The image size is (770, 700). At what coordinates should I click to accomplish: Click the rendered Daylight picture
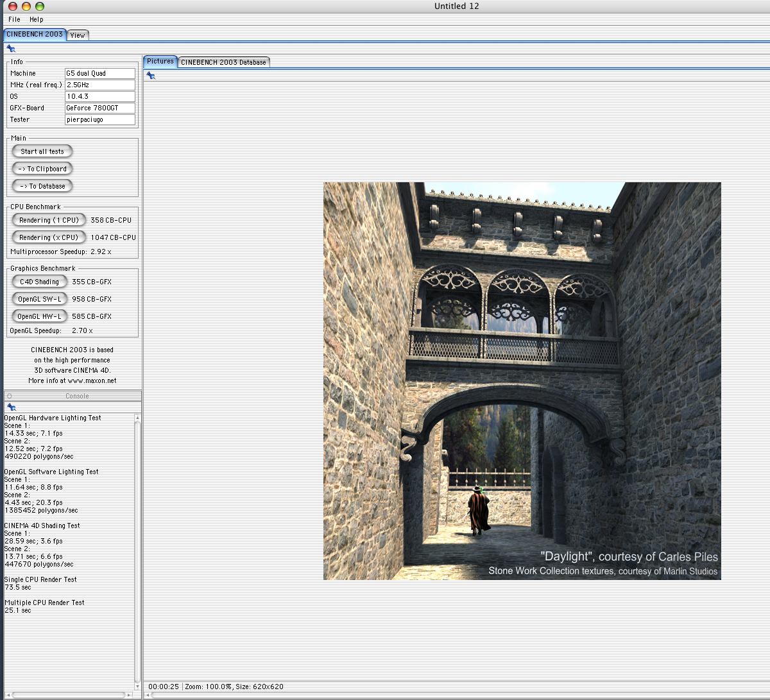tap(522, 381)
